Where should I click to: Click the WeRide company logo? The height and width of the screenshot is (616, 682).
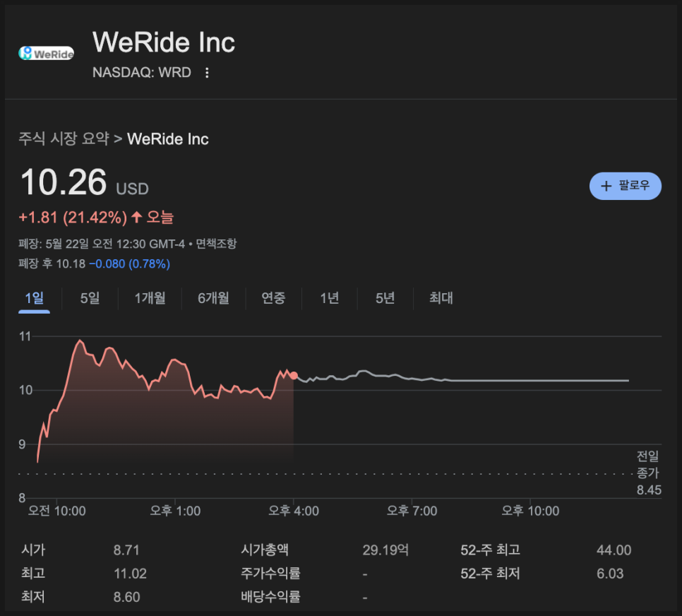[46, 53]
